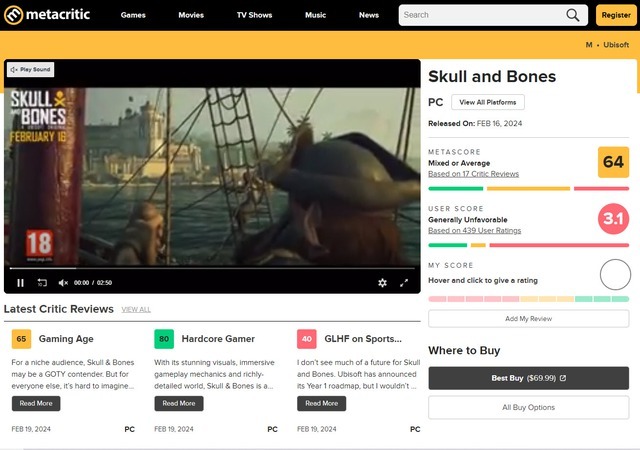Pause the video trailer
This screenshot has width=640, height=450.
(20, 283)
